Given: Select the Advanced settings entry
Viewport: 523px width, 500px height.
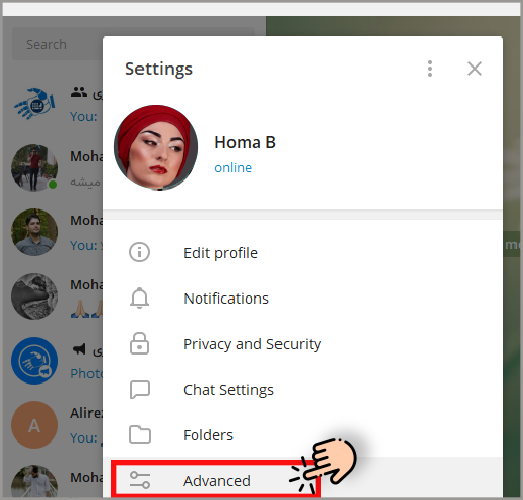Looking at the screenshot, I should tap(303, 478).
